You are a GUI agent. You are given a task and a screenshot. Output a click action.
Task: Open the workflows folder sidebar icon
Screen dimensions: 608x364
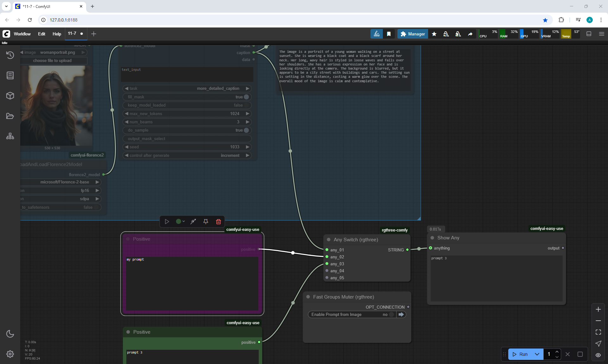pyautogui.click(x=10, y=116)
